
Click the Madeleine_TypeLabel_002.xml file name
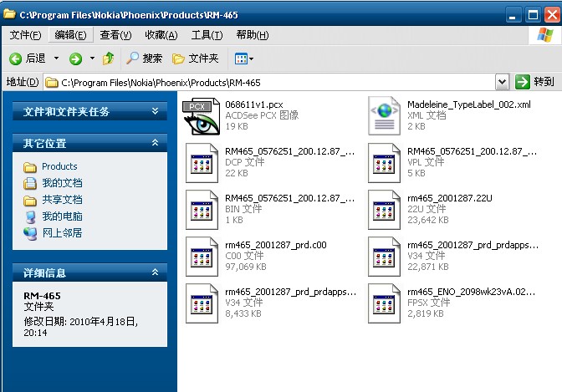tap(469, 104)
